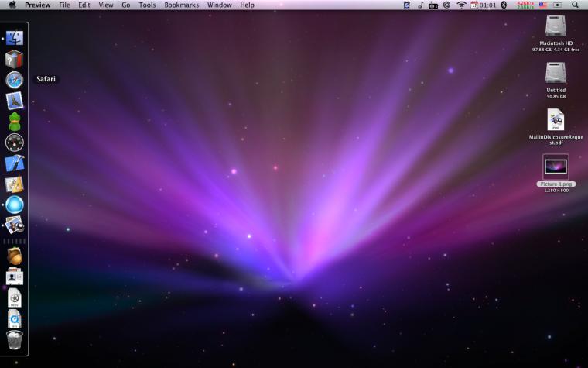Open Spotlight search magnifier
588x368 pixels.
click(575, 5)
